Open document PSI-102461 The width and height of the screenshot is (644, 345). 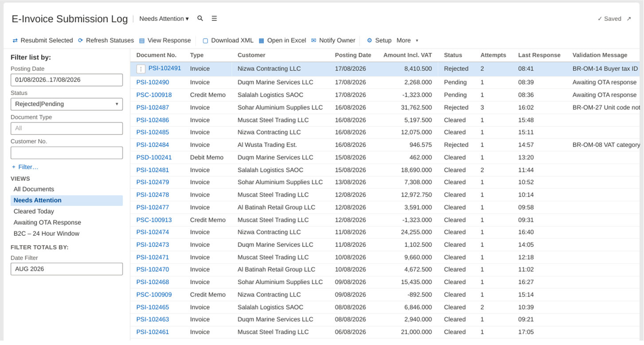(153, 332)
